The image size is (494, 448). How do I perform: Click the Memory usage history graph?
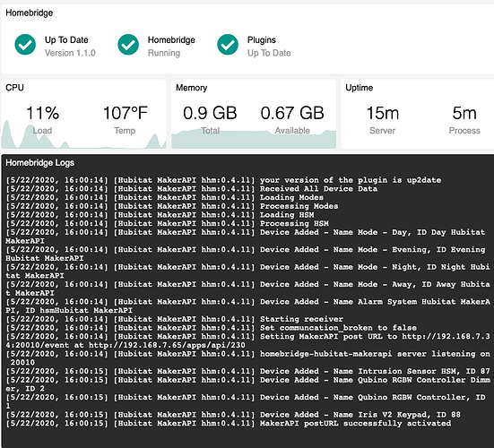(x=254, y=139)
